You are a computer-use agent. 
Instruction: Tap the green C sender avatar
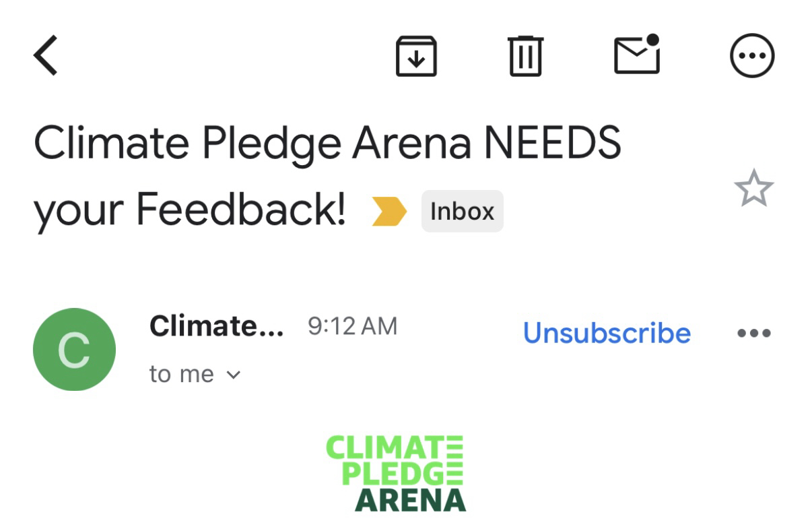tap(74, 349)
